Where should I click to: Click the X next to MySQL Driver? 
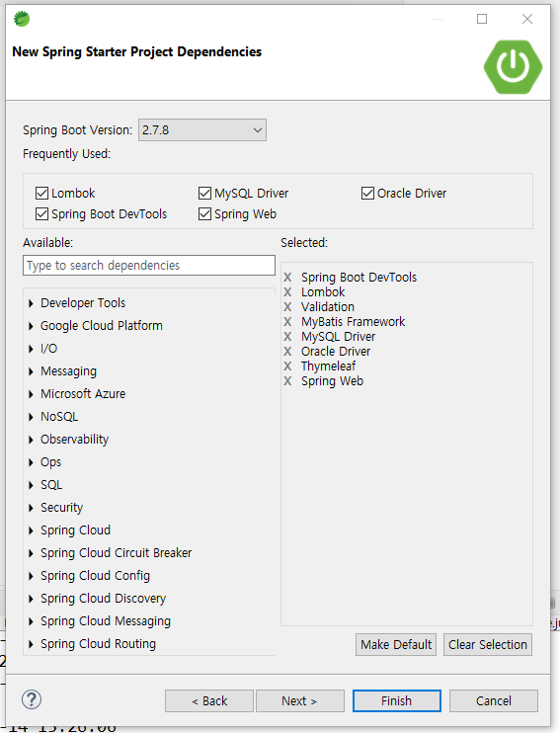click(287, 337)
